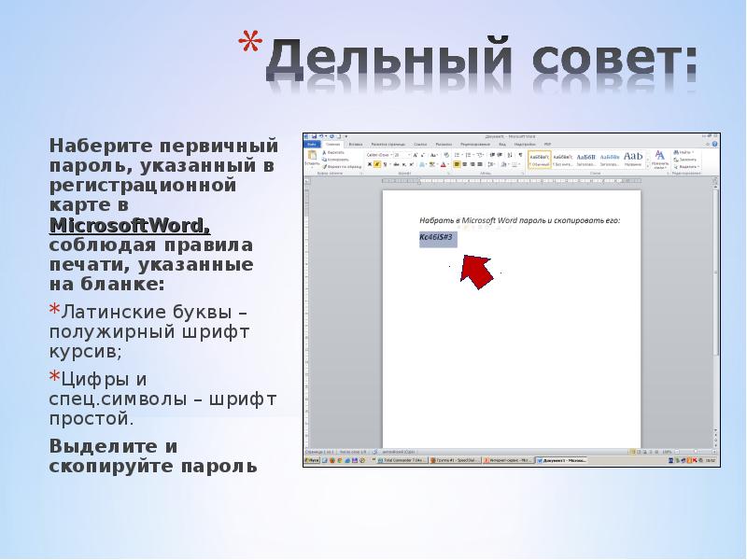Open the Файл (File) tab
The width and height of the screenshot is (747, 560).
pos(312,145)
